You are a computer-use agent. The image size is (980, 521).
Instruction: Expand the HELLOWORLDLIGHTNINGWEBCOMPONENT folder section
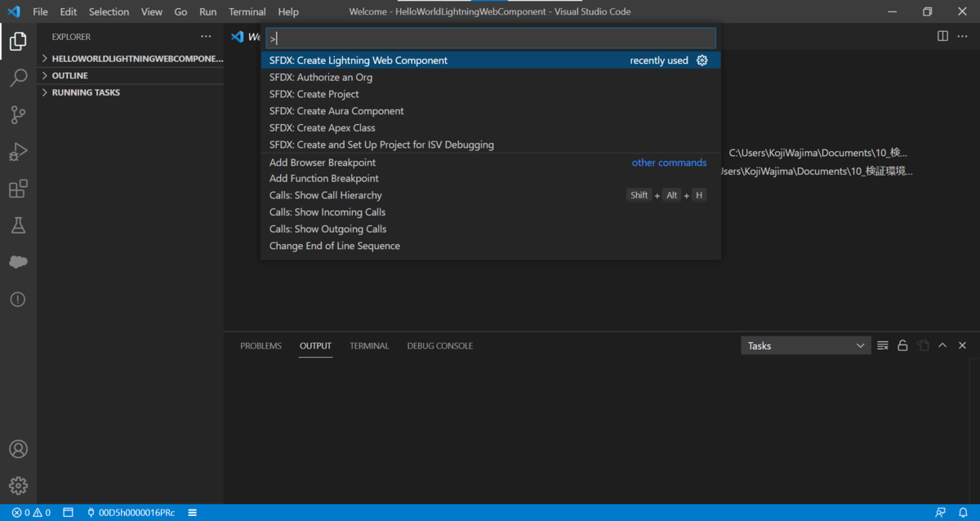pos(131,59)
